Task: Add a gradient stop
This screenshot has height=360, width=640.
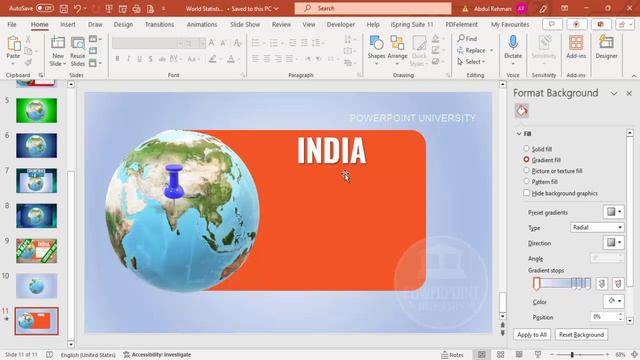Action: click(x=602, y=284)
